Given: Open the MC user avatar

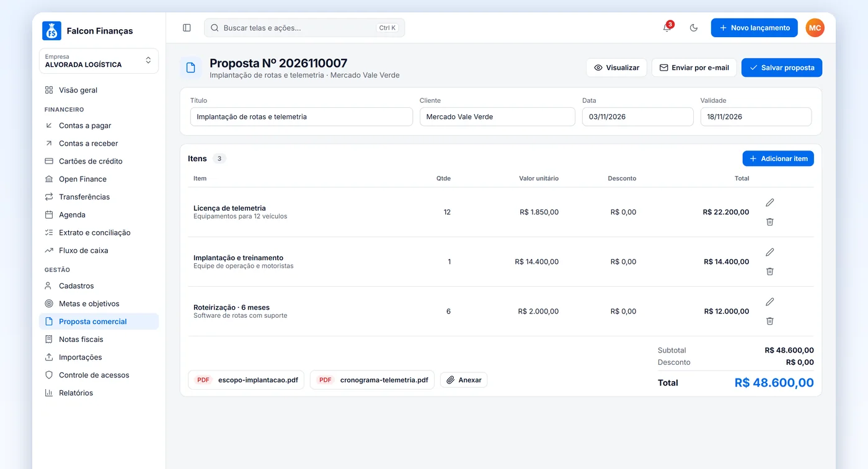Looking at the screenshot, I should [815, 28].
